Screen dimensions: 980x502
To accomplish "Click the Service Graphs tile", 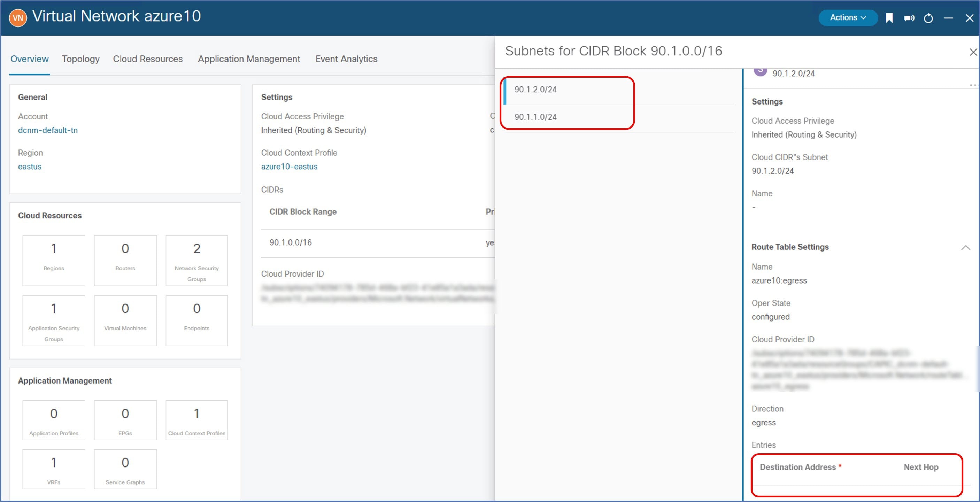I will coord(125,469).
